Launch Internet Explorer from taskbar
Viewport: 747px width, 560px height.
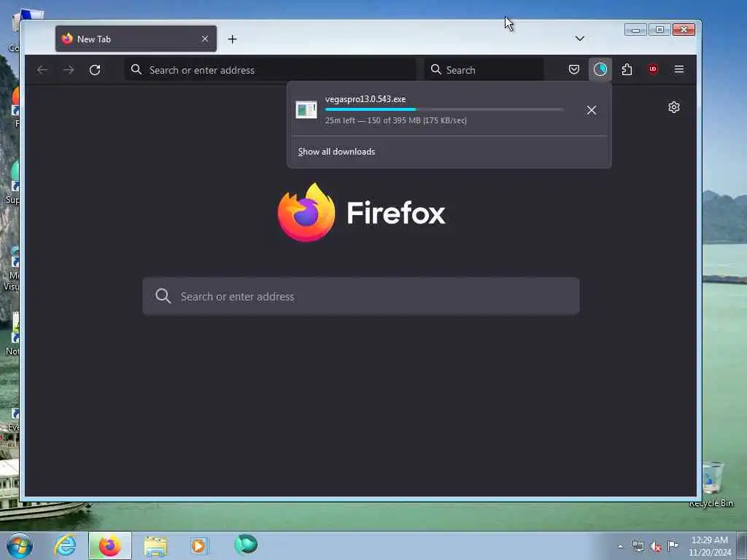pos(65,545)
